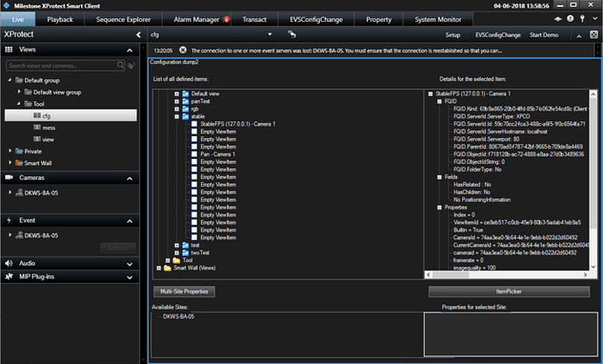This screenshot has height=364, width=603.
Task: Collapse the Views section
Action: click(x=129, y=51)
